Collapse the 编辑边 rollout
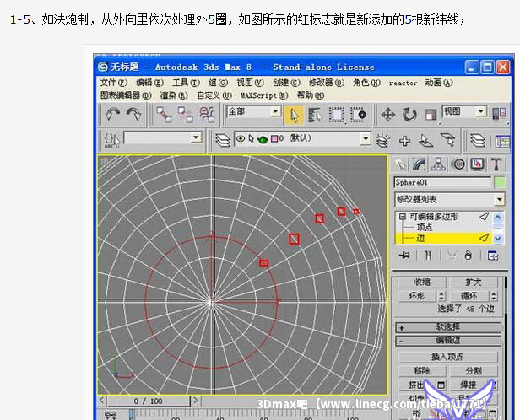The width and height of the screenshot is (520, 420). click(448, 341)
